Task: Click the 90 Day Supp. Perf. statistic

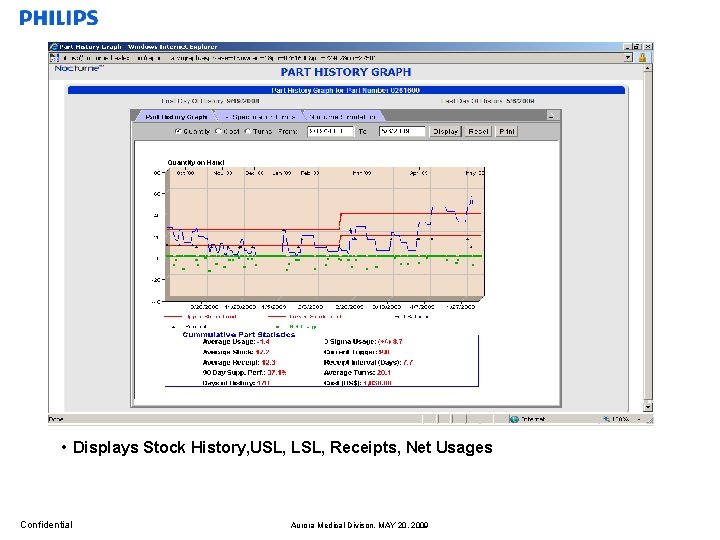Action: [x=244, y=372]
